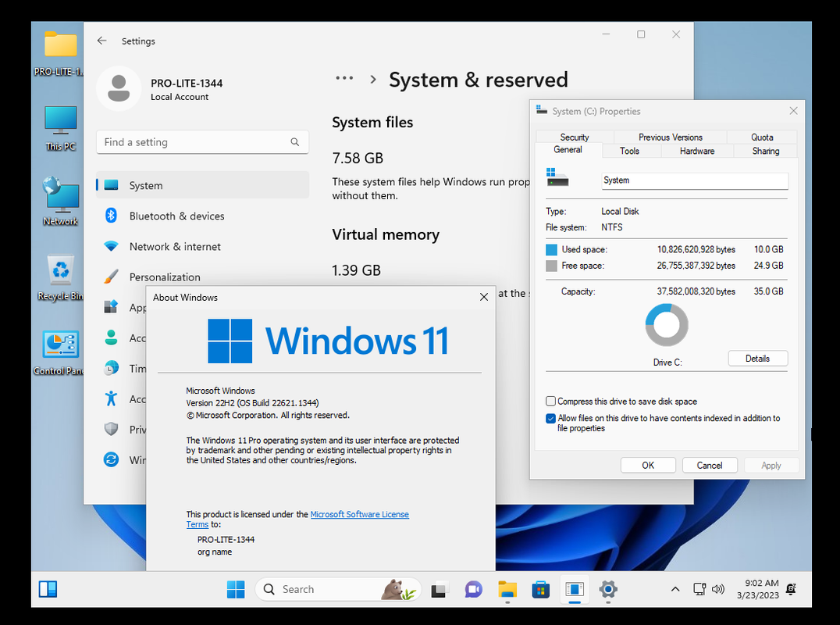Click Cancel in Properties dialog
The image size is (840, 625).
pos(710,466)
